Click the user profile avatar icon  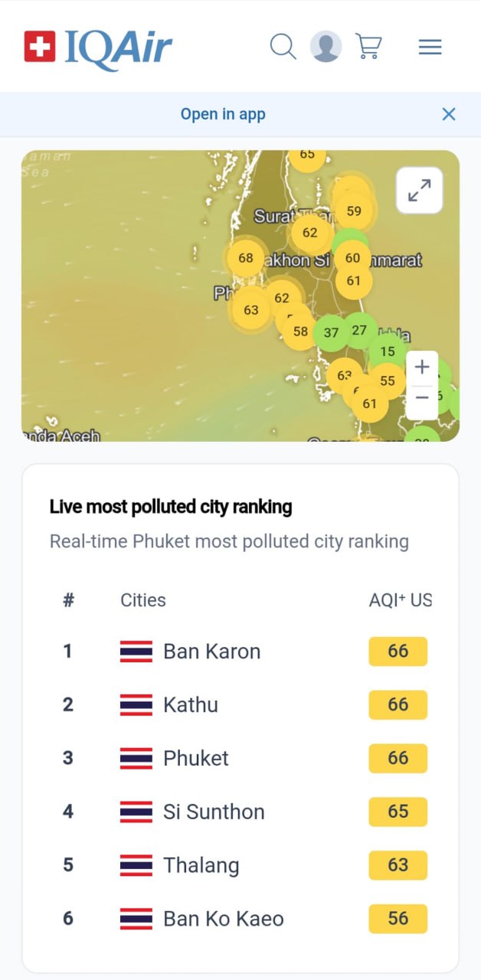326,47
